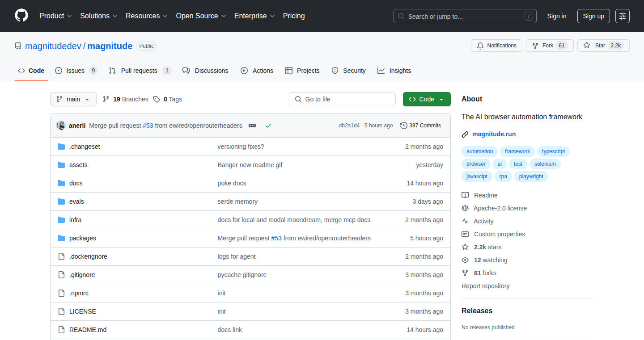Expand commit message ellipsis button
Screen dimensions: 644x340
[252, 126]
